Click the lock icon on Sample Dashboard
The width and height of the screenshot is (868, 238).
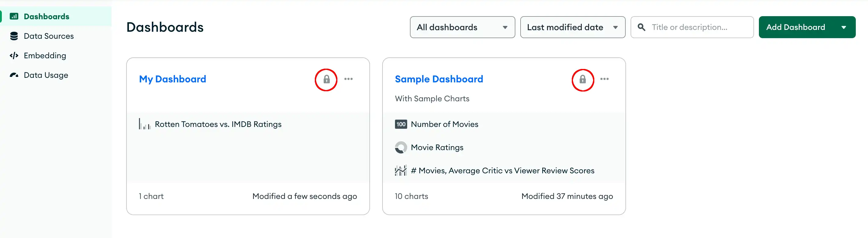(x=582, y=79)
